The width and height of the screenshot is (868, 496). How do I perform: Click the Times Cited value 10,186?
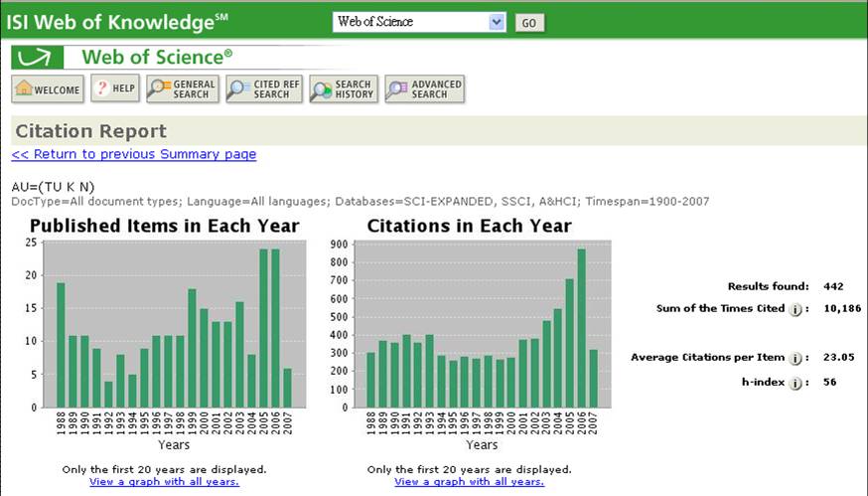click(x=842, y=309)
